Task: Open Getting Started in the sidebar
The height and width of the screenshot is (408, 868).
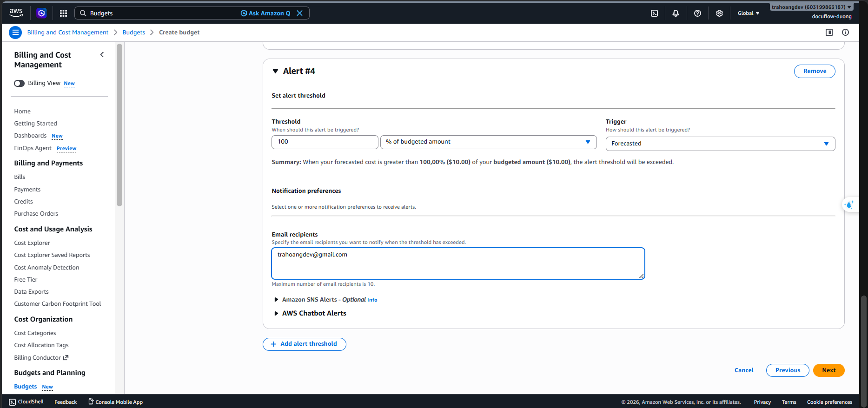Action: 36,124
